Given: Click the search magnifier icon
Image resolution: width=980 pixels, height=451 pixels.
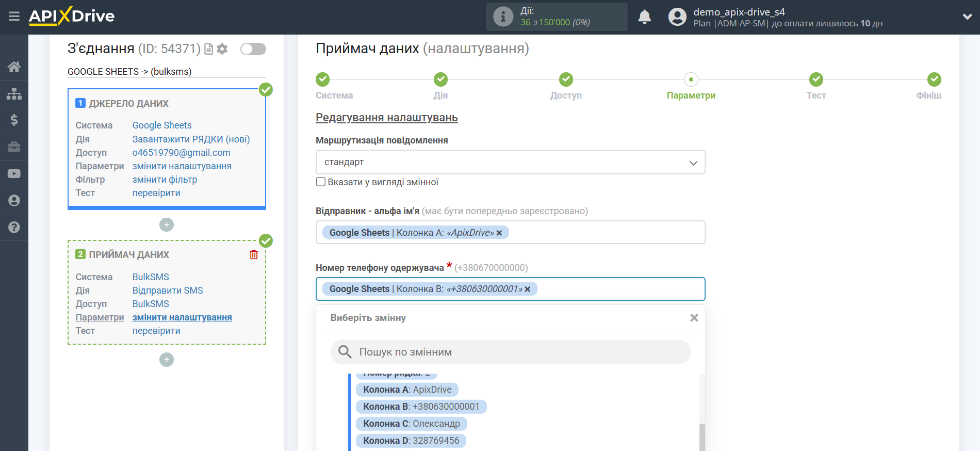Looking at the screenshot, I should point(345,352).
